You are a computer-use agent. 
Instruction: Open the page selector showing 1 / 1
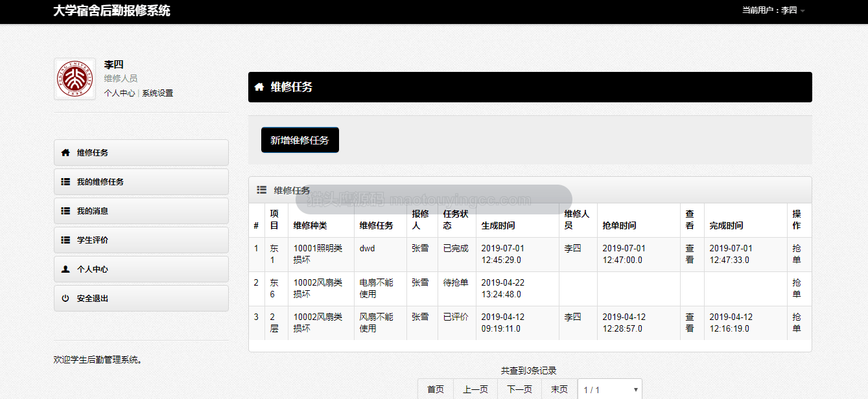609,389
